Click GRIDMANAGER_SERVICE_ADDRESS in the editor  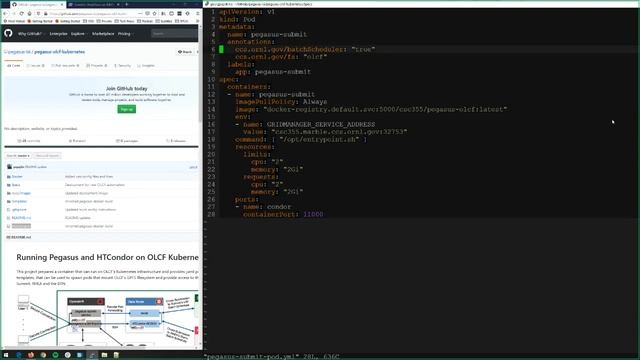pyautogui.click(x=321, y=124)
